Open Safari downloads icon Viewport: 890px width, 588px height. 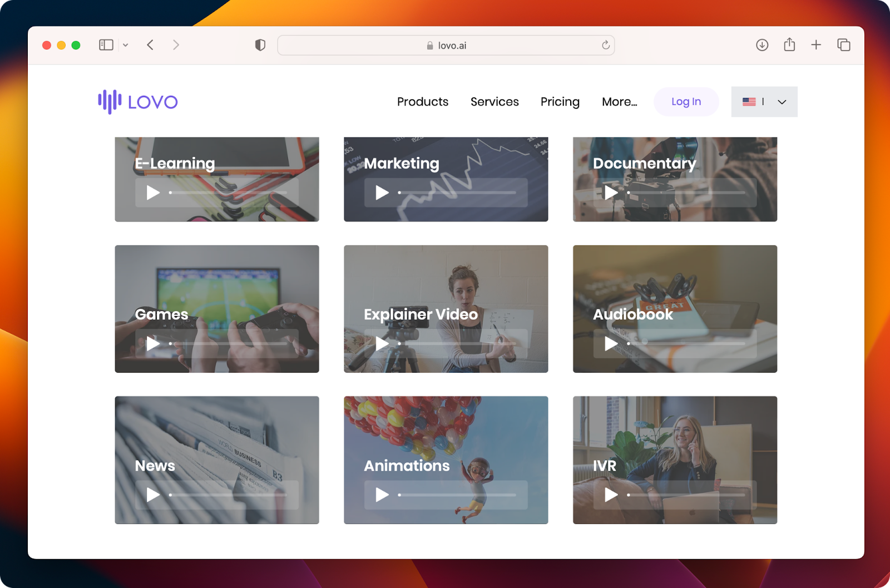762,45
